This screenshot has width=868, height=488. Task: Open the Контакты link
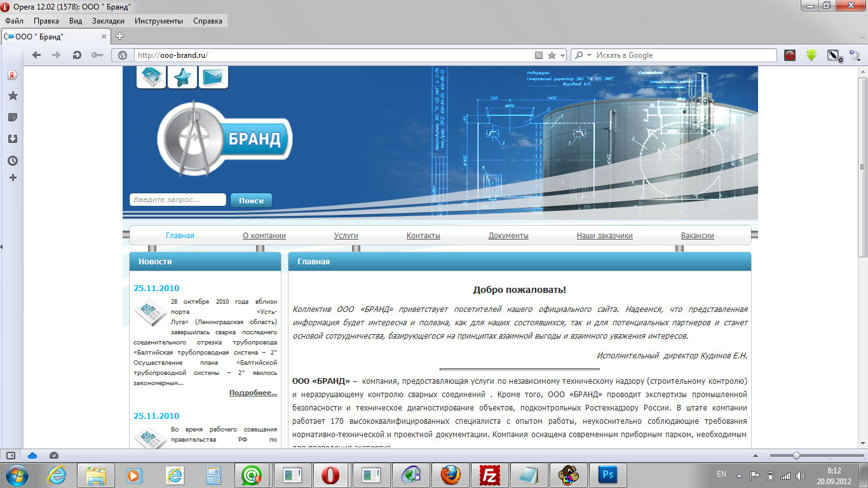point(423,236)
